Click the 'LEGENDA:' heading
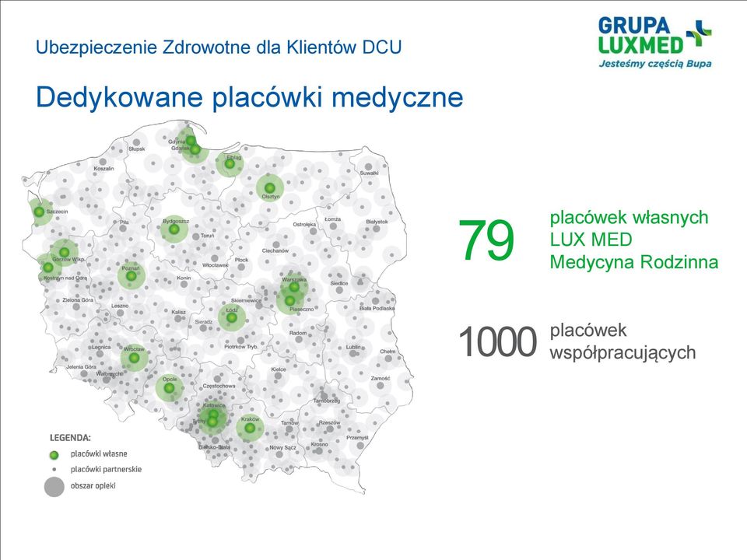 click(x=71, y=438)
